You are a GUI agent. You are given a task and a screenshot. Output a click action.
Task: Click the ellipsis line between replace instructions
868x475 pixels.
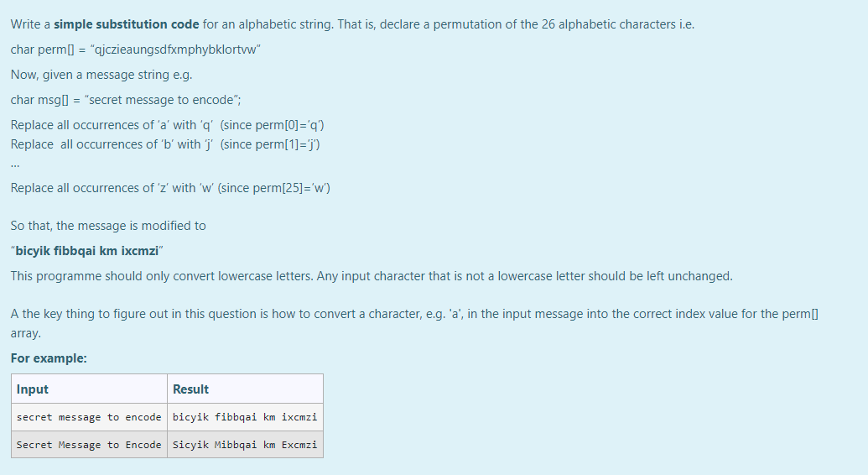pyautogui.click(x=15, y=164)
